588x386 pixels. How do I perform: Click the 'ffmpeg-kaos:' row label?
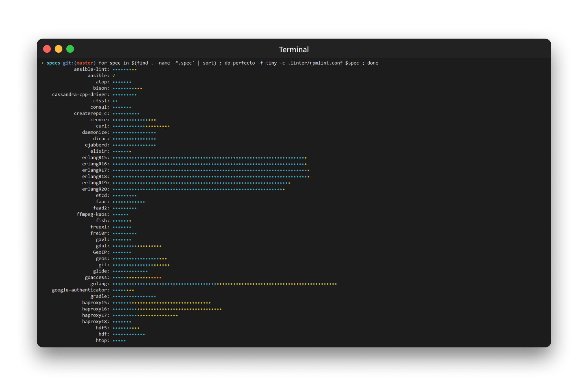click(x=93, y=214)
